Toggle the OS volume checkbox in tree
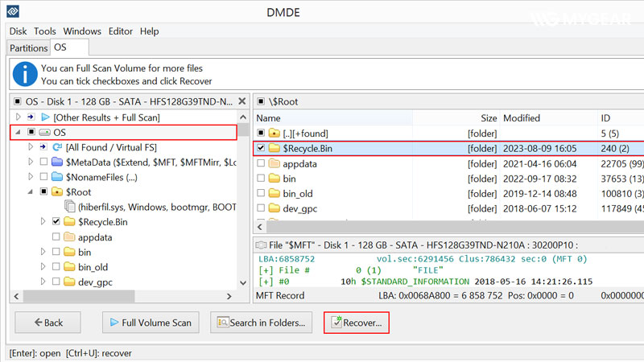Screen dimensions: 644x362 point(31,132)
